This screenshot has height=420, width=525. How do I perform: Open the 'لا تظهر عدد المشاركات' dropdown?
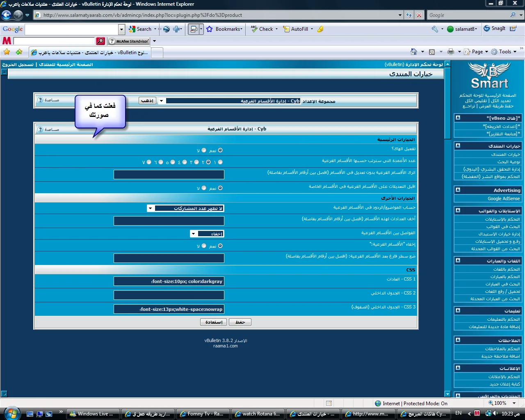click(151, 208)
